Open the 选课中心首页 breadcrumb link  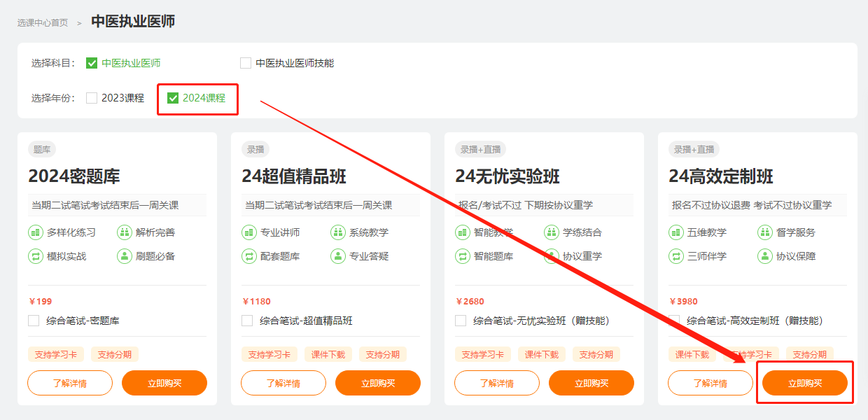click(43, 22)
